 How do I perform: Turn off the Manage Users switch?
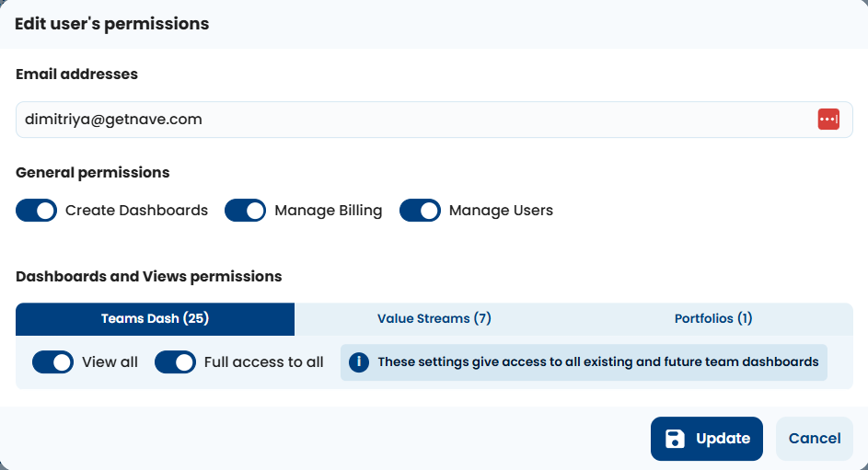420,211
